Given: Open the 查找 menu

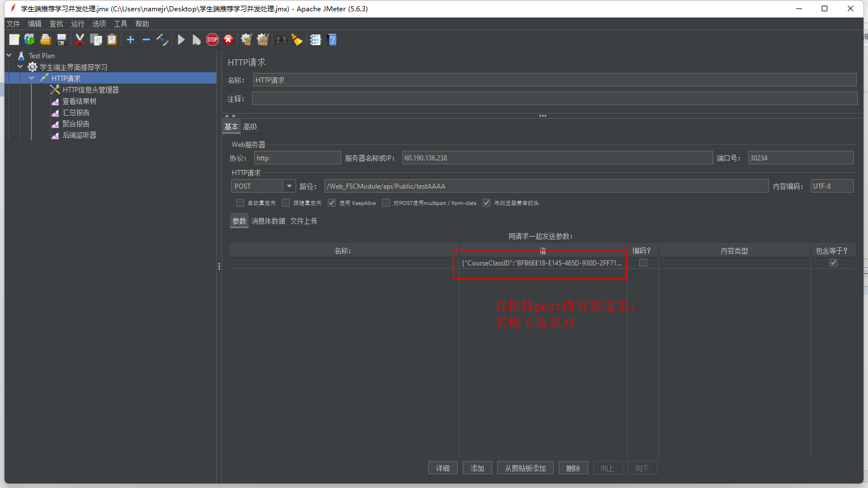Looking at the screenshot, I should pyautogui.click(x=56, y=24).
